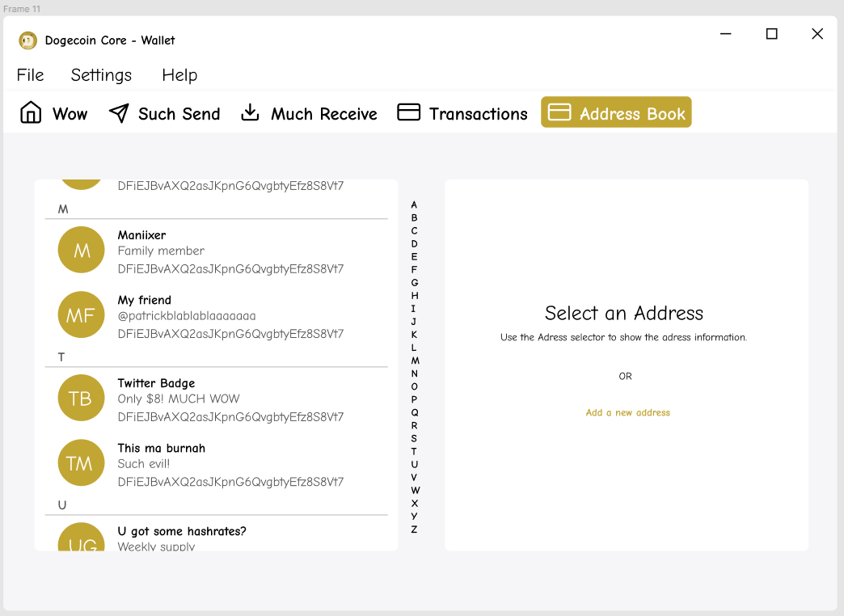This screenshot has width=844, height=616.
Task: Open the Help menu
Action: coord(179,74)
